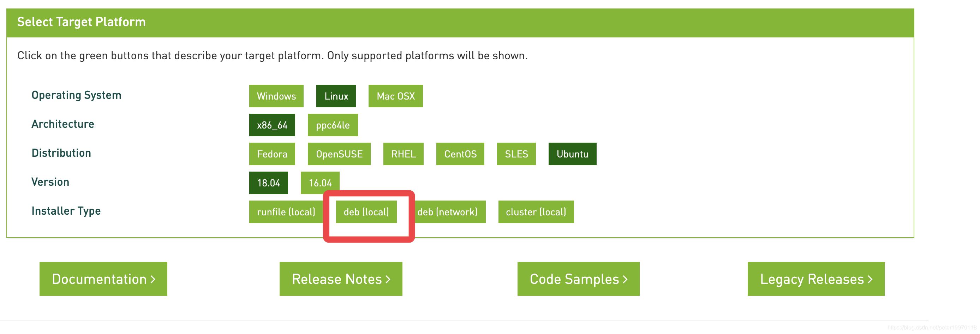
Task: Choose CentOS distribution
Action: [460, 154]
